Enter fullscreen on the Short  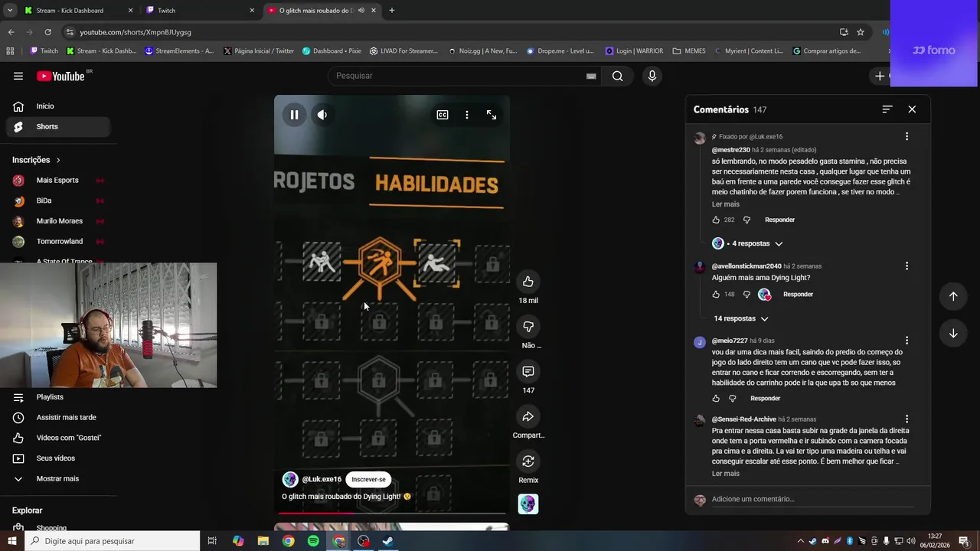(492, 115)
